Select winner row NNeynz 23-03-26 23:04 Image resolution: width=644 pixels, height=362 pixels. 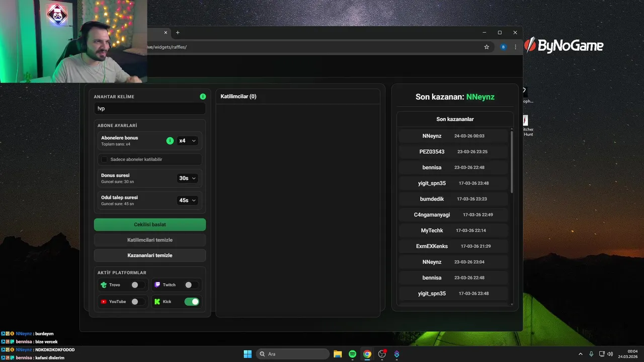click(x=453, y=262)
